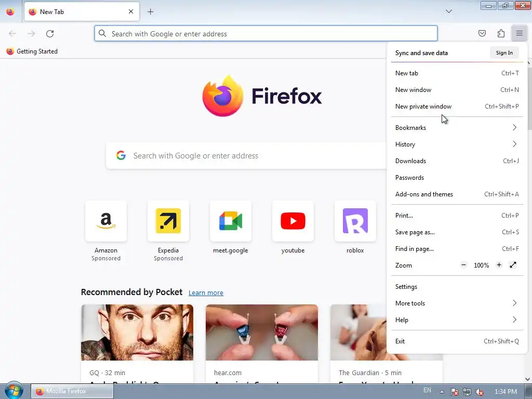Click the Back navigation arrow

[x=12, y=34]
